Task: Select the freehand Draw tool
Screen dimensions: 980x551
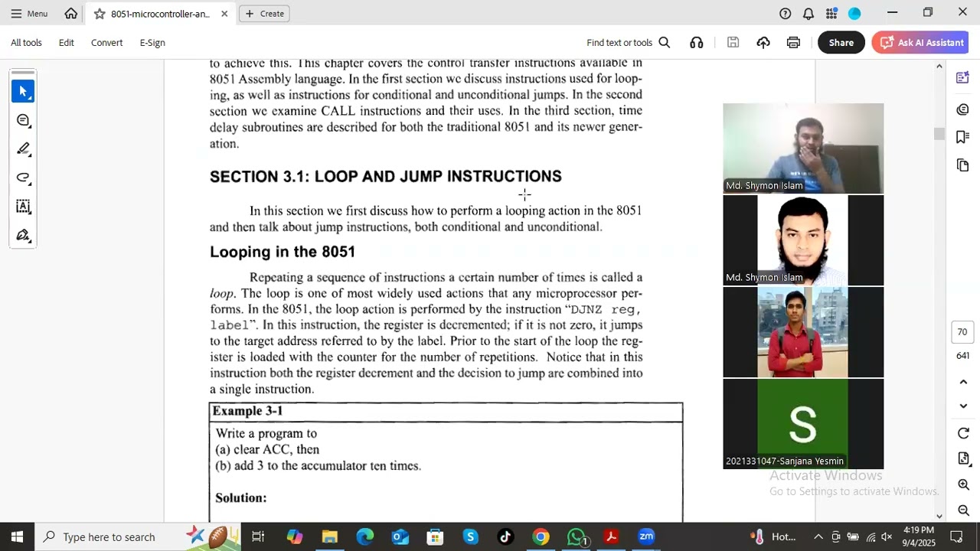Action: pyautogui.click(x=23, y=178)
